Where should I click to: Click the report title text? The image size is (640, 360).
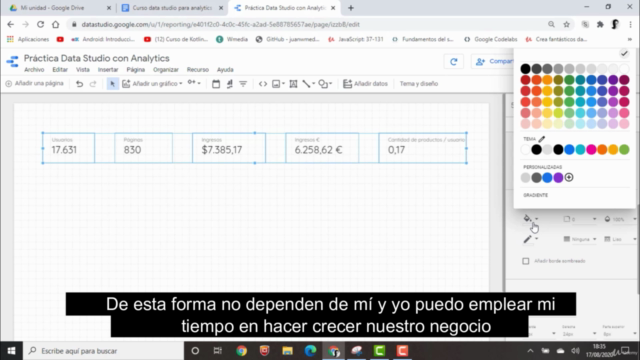point(97,58)
